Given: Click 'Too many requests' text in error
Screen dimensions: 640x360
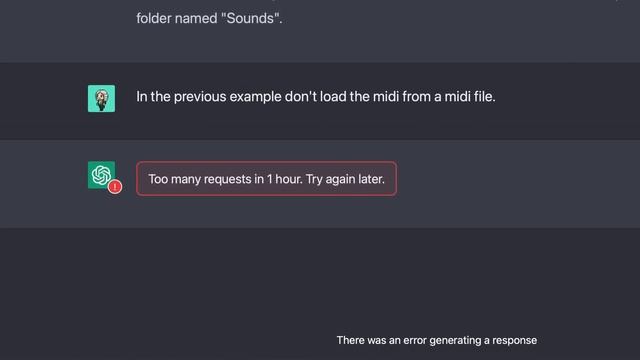Looking at the screenshot, I should (200, 179).
